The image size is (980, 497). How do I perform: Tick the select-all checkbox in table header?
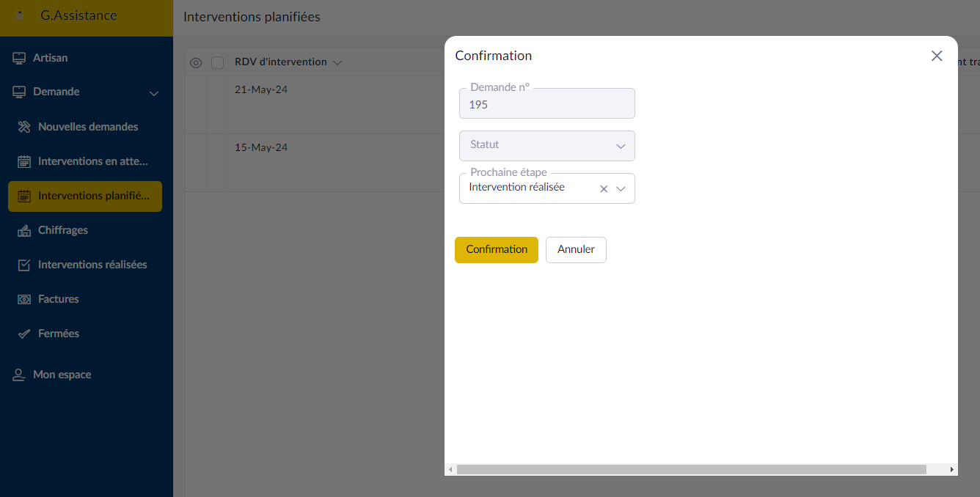217,63
